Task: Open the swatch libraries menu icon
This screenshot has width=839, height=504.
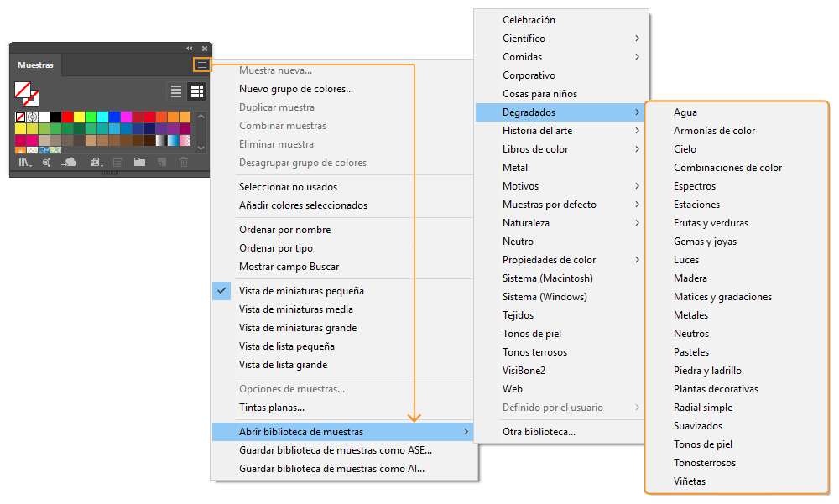Action: (x=25, y=162)
